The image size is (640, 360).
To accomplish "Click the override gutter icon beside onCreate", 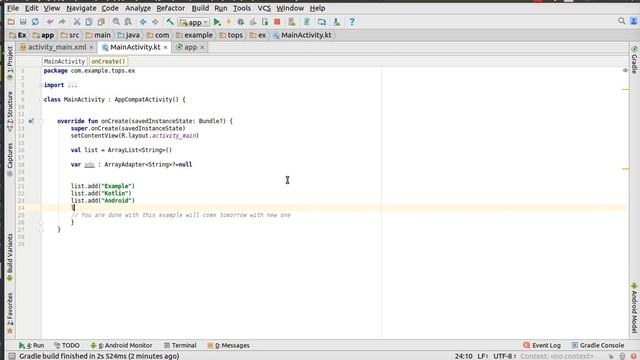I will pos(31,121).
